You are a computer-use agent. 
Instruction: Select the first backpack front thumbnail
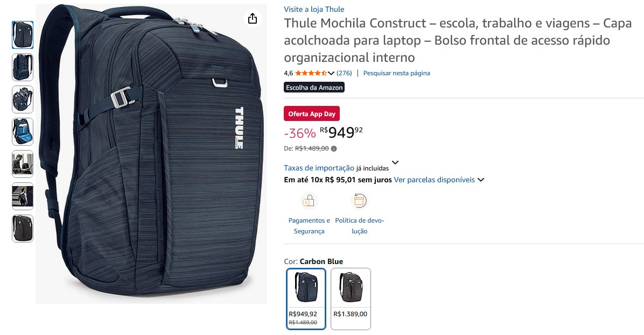[23, 35]
